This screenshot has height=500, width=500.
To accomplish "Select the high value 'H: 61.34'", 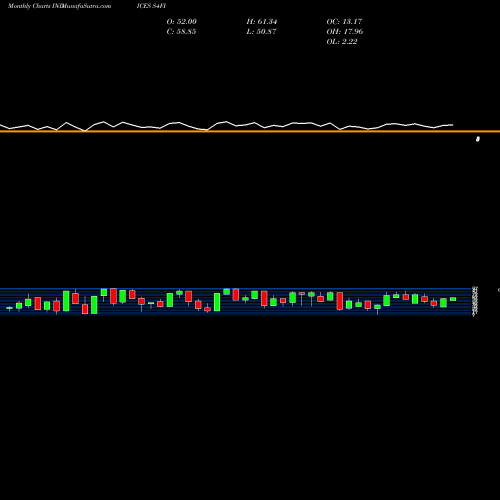I will pos(262,22).
